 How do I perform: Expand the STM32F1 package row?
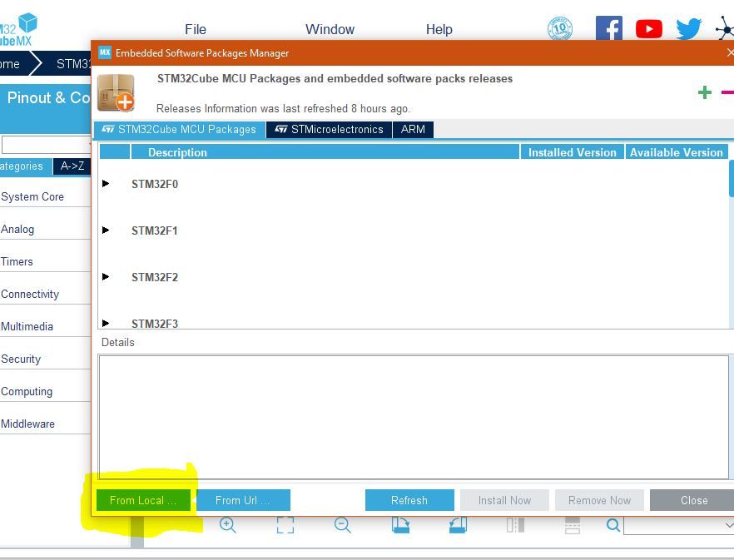point(106,230)
